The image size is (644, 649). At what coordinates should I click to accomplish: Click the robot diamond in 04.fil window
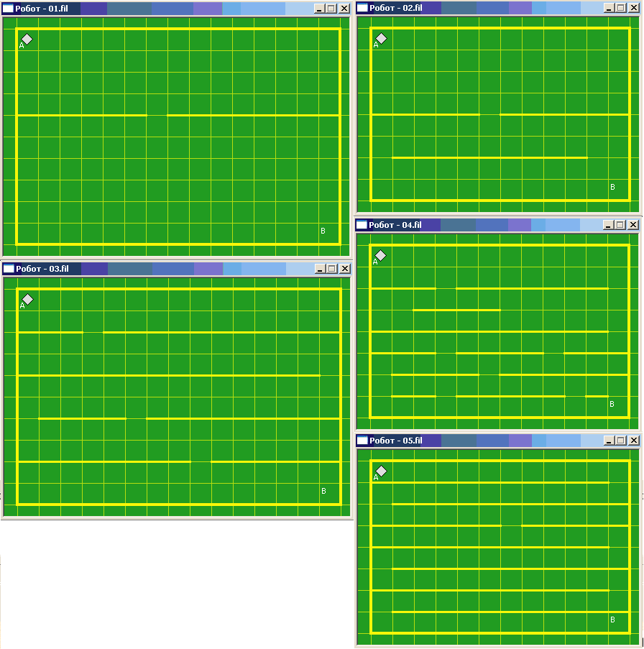coord(380,255)
